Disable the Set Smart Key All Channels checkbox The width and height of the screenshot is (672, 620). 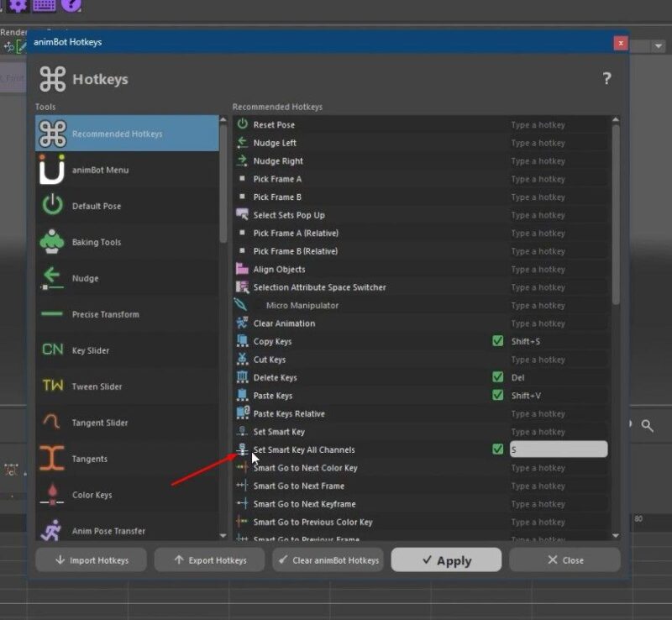point(498,449)
